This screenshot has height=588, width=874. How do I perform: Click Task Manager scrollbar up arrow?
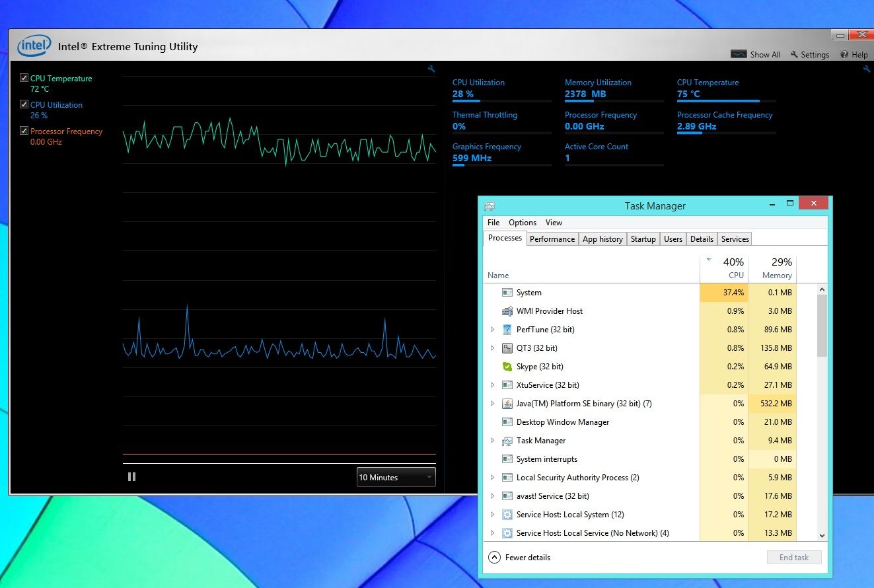click(x=822, y=289)
